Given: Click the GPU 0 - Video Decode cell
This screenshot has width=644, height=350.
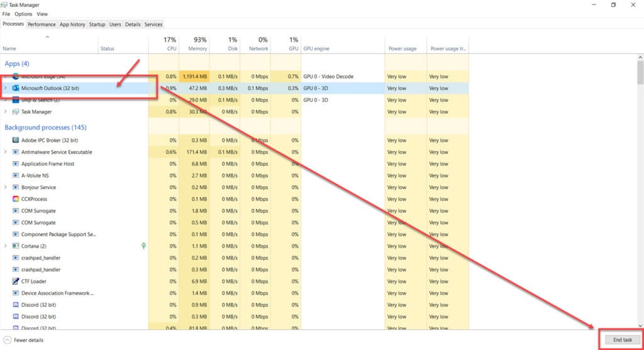Looking at the screenshot, I should click(328, 77).
